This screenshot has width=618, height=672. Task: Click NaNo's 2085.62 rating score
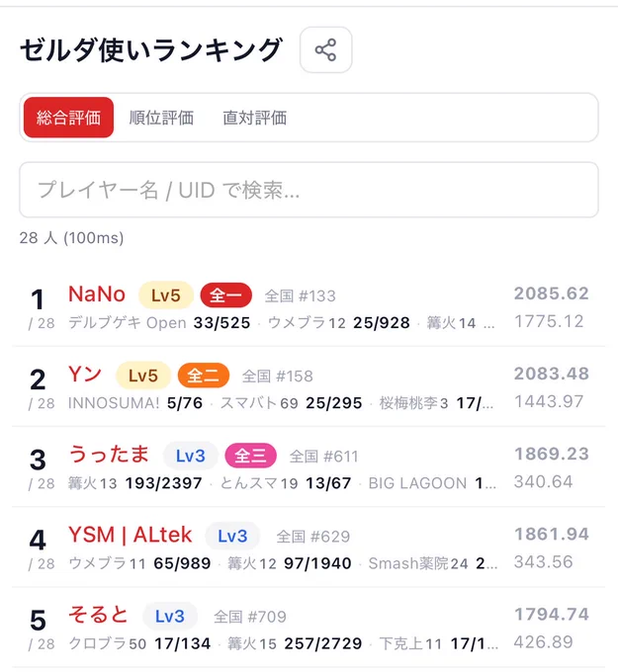point(552,294)
